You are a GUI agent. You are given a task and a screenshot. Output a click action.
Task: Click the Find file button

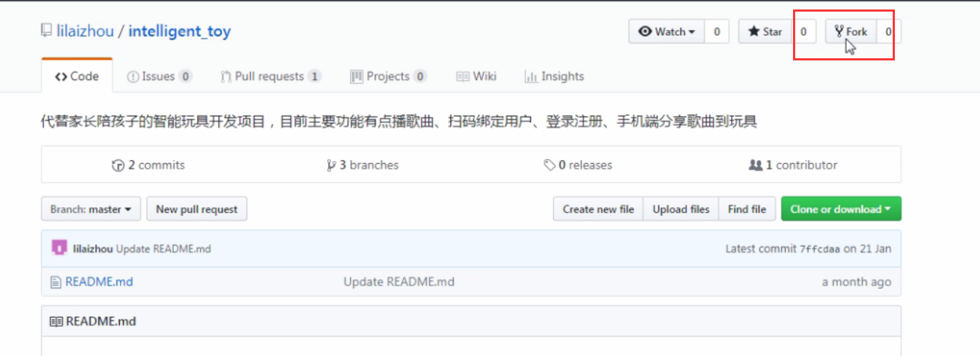(x=747, y=209)
